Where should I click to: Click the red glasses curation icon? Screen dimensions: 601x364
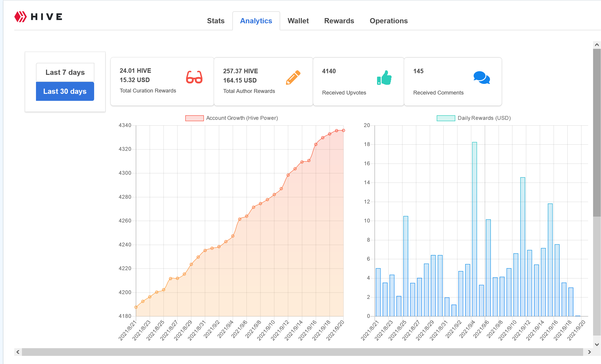(194, 77)
